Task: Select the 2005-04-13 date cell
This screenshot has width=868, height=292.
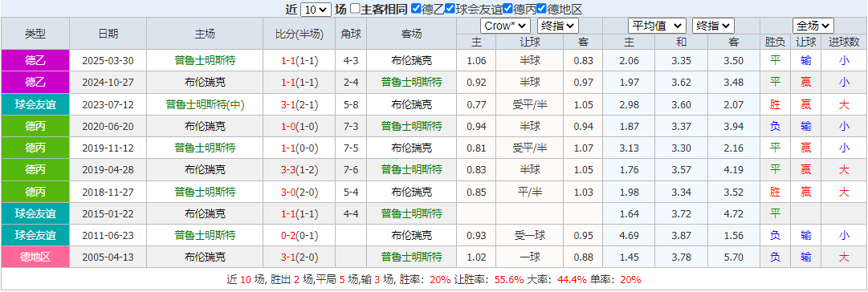Action: click(108, 258)
